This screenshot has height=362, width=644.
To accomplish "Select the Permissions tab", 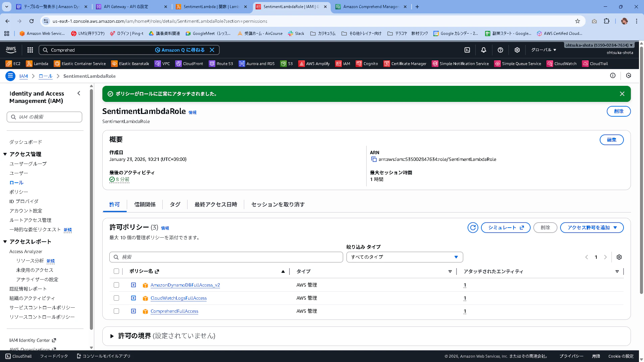I will pos(114,204).
